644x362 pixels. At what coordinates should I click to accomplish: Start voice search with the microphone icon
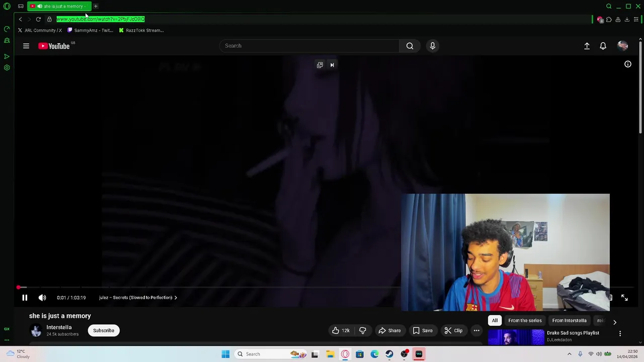point(432,46)
